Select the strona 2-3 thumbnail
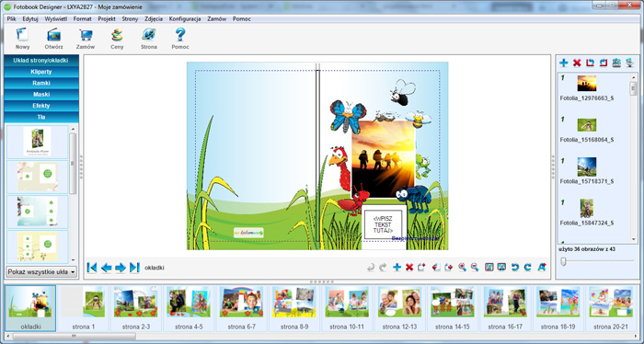This screenshot has width=644, height=344. (x=136, y=308)
